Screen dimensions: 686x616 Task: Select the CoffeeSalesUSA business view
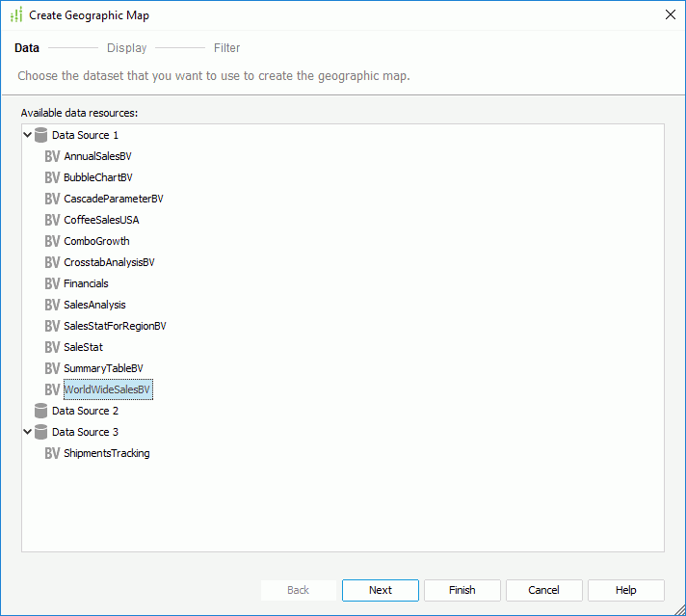[x=101, y=220]
